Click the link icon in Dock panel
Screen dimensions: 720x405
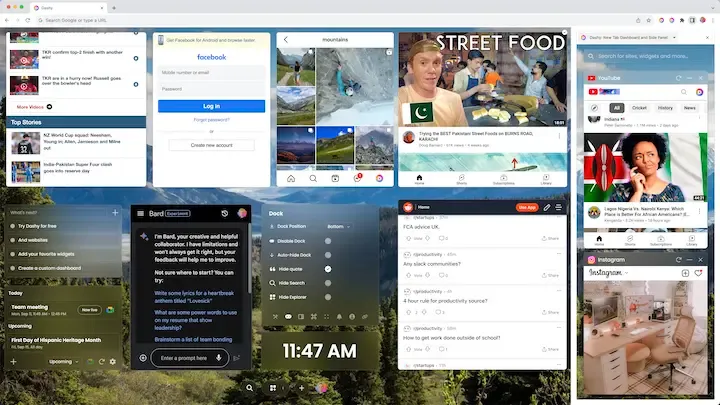point(365,316)
